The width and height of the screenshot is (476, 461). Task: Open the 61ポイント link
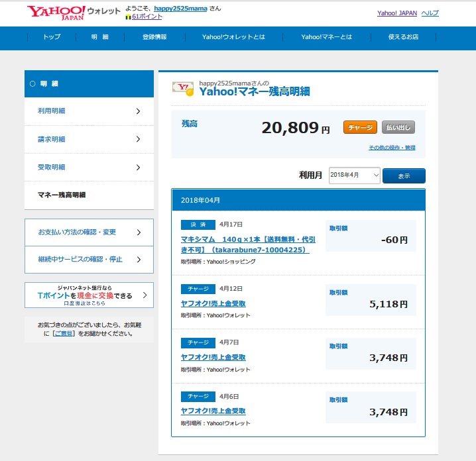coord(147,17)
